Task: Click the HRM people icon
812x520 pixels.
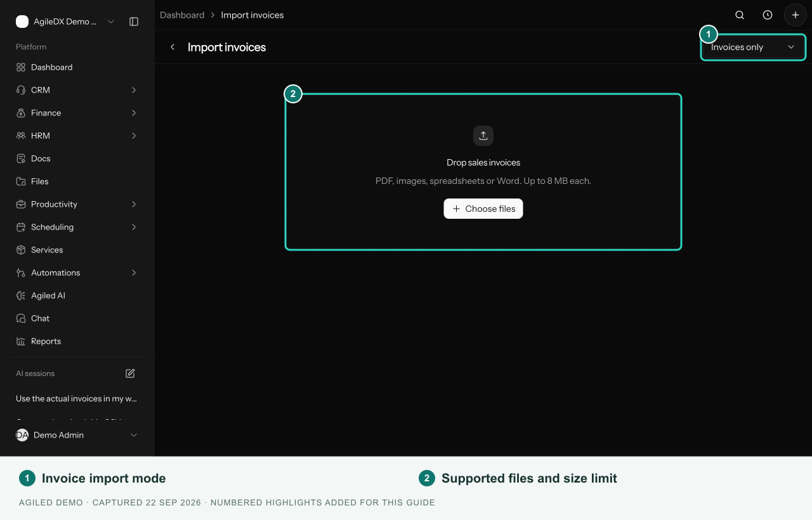Action: [x=21, y=136]
